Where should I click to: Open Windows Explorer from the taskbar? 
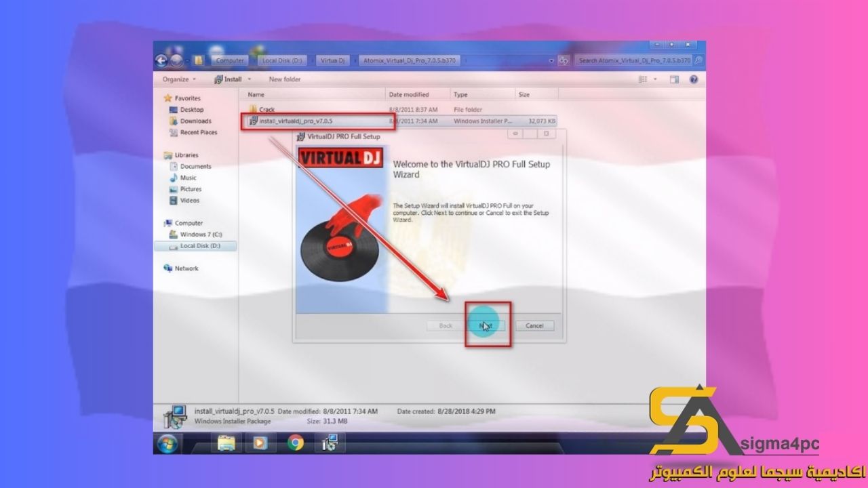(x=226, y=443)
